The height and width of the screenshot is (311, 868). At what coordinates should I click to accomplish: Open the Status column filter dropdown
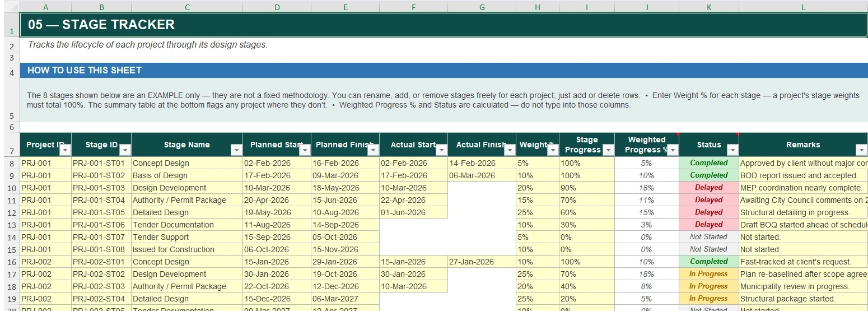[732, 150]
